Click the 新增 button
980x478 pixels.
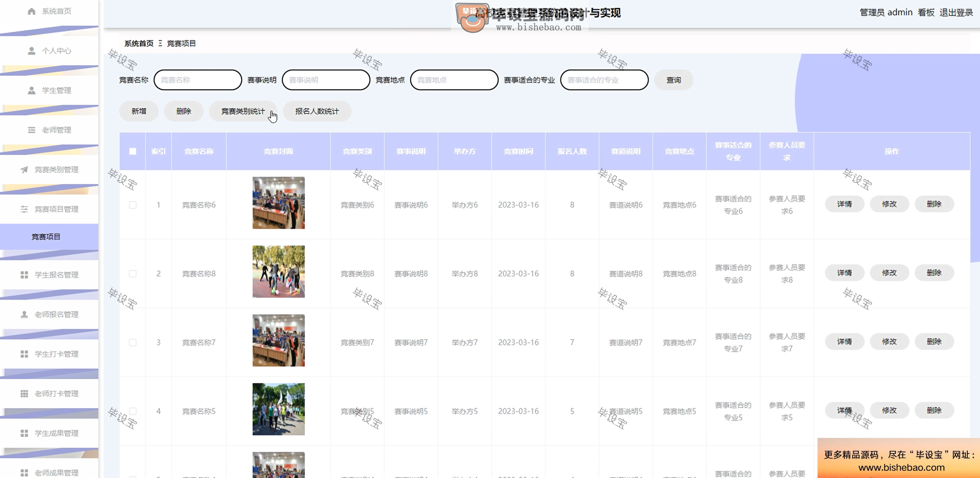[x=139, y=111]
